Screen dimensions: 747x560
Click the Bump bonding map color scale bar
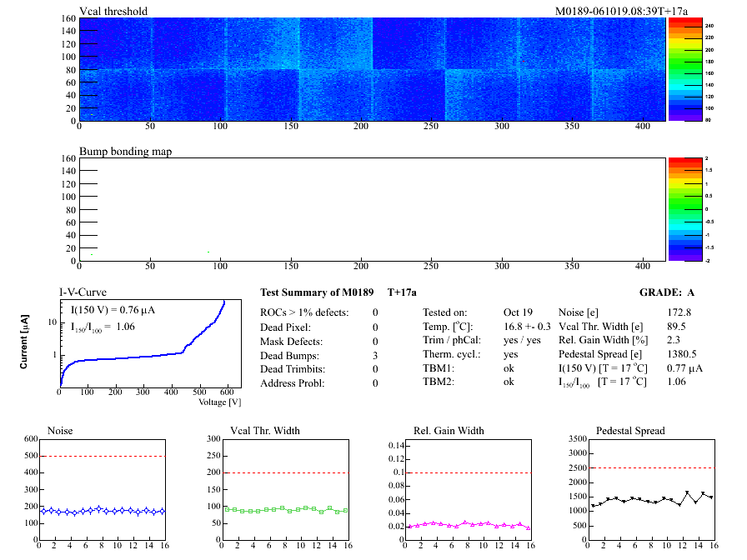click(684, 208)
